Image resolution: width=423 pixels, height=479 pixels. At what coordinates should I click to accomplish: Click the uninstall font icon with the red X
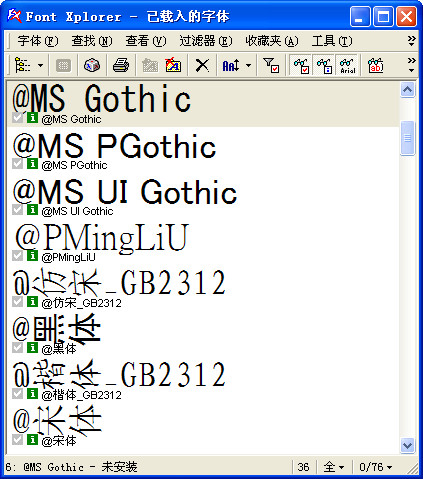[x=173, y=65]
